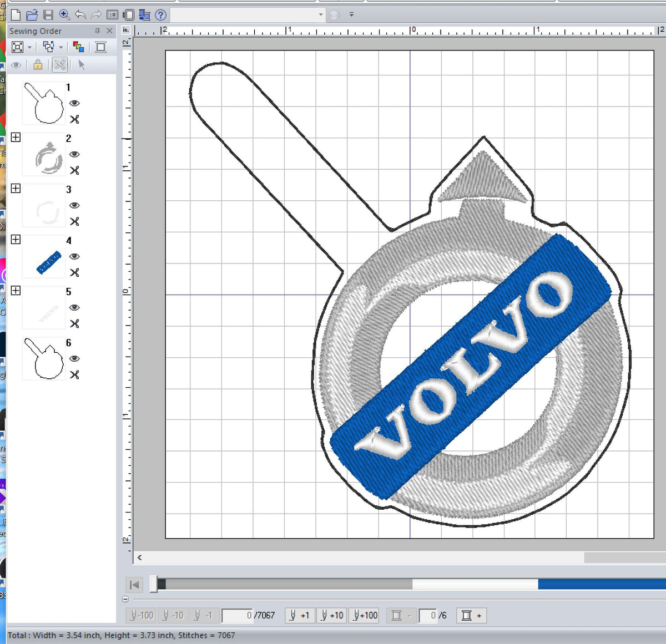The height and width of the screenshot is (644, 666).
Task: Activate the arrow selection tool
Action: (x=80, y=65)
